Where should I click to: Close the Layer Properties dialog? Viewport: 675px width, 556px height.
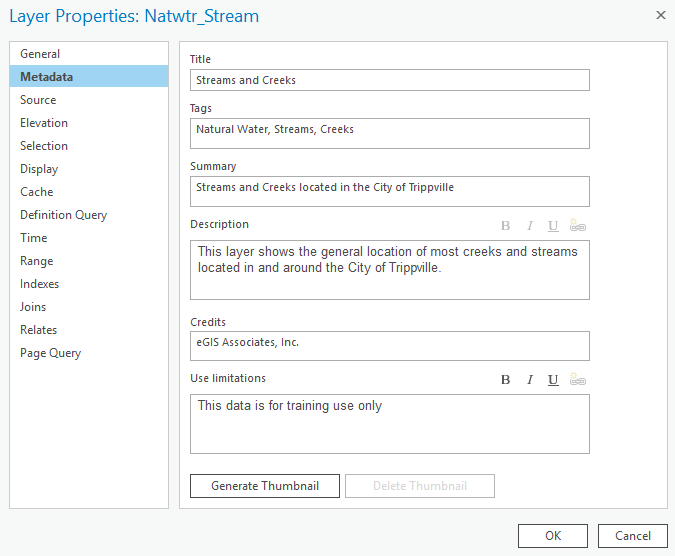(661, 15)
